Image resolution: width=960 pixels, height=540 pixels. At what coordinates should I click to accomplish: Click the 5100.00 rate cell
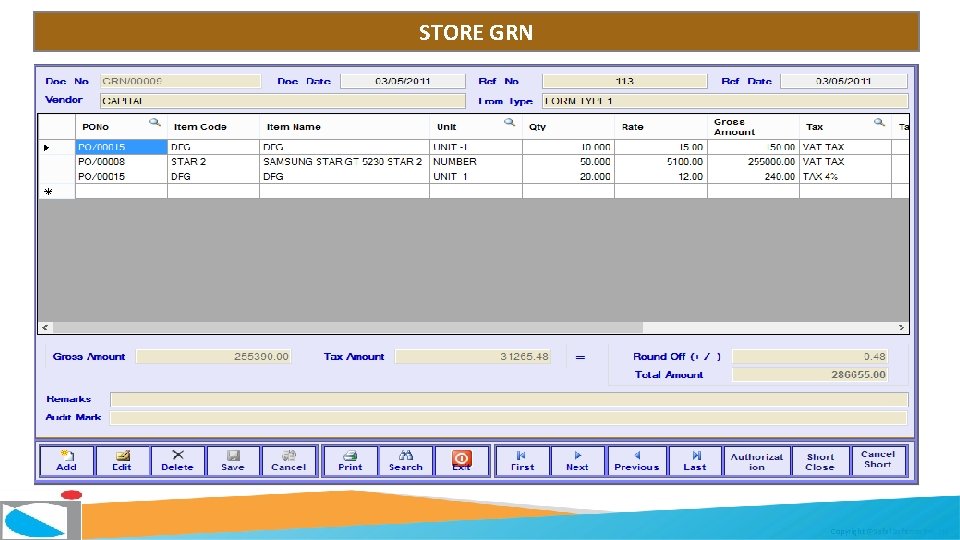click(661, 162)
